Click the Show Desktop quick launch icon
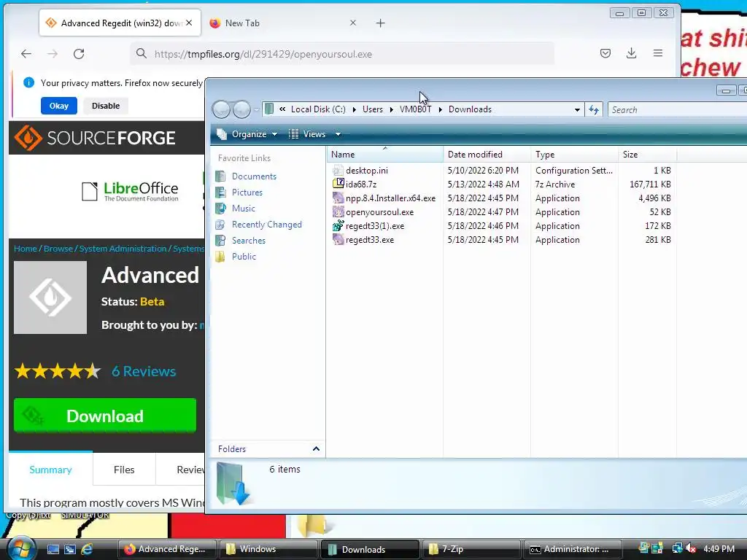The image size is (747, 560). pos(53,549)
